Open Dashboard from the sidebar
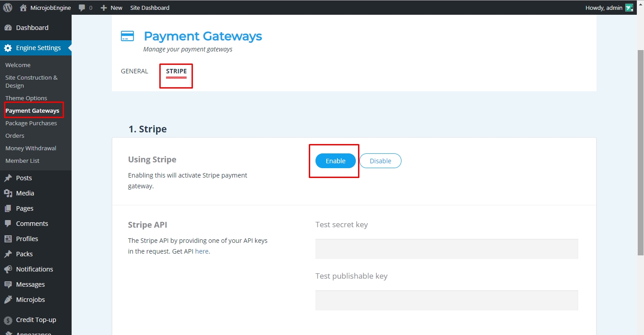This screenshot has height=335, width=644. coord(32,28)
